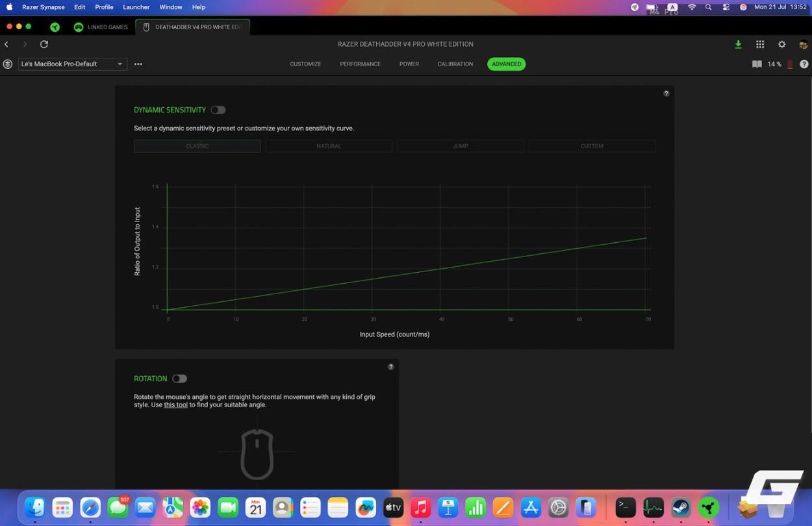The image size is (812, 526).
Task: Open the user account avatar
Action: [804, 44]
